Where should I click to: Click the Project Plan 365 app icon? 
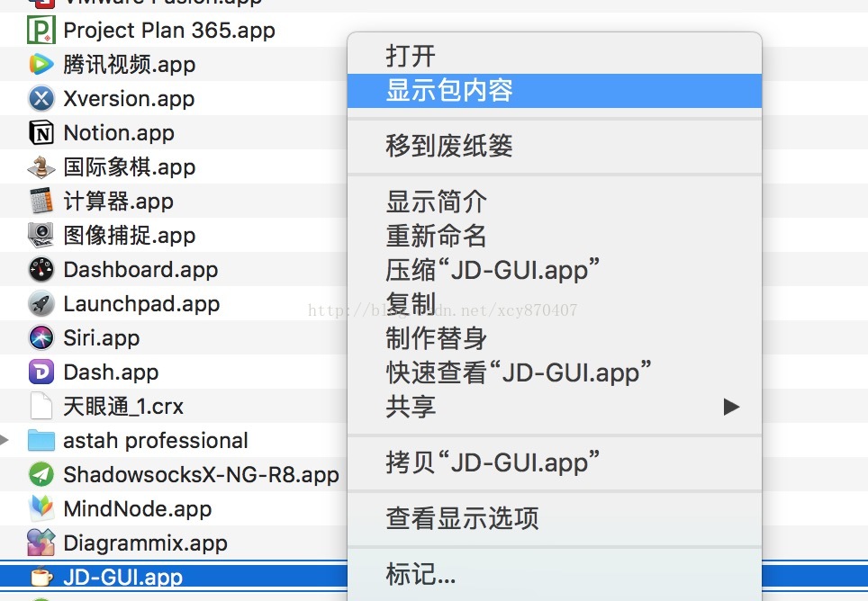point(41,30)
